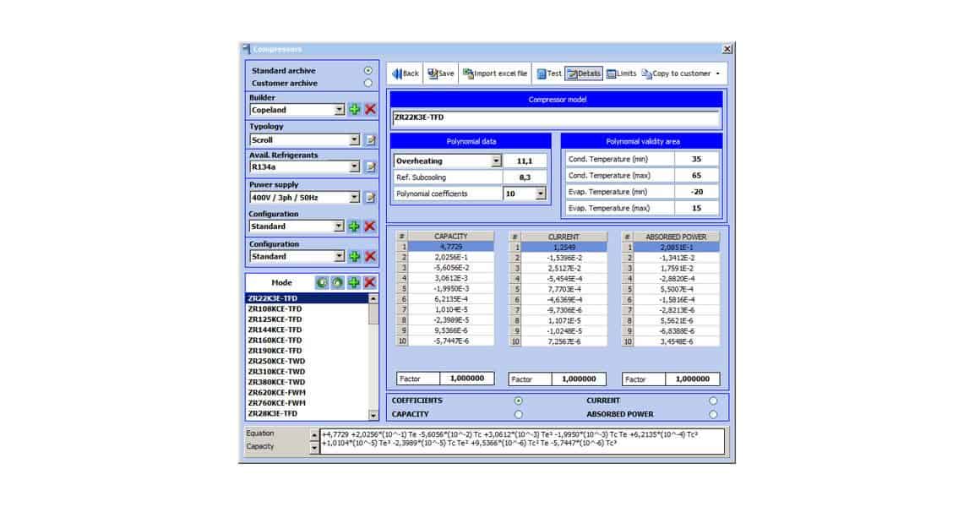The image size is (980, 507).
Task: Click Copy to customer
Action: point(680,74)
